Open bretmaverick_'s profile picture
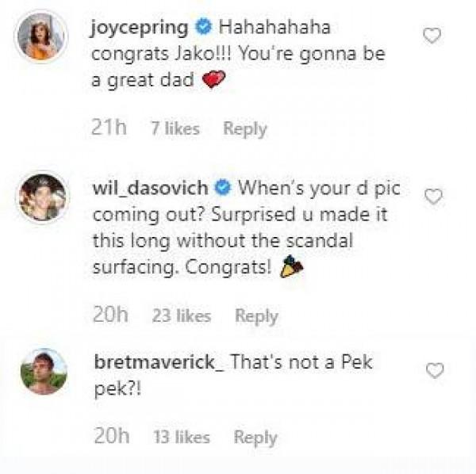This screenshot has height=474, width=476. [x=42, y=371]
